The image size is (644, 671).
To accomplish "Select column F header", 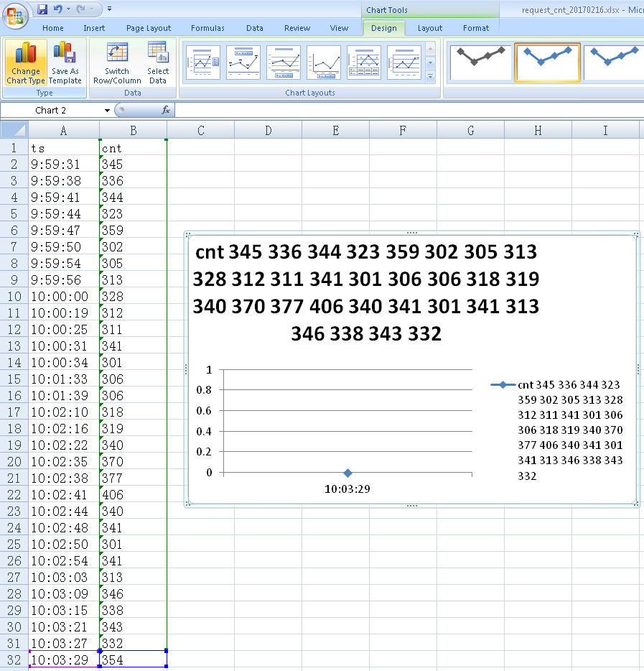I will tap(403, 130).
